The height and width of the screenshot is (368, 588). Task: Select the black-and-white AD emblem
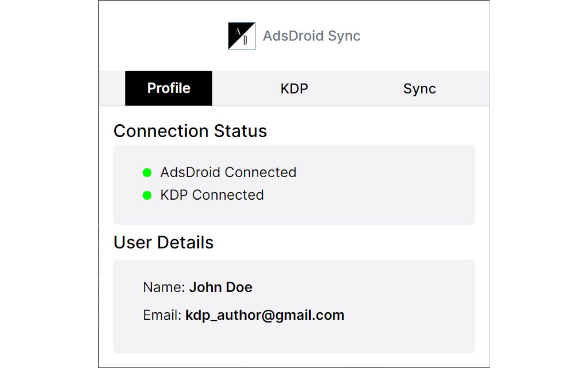pyautogui.click(x=241, y=35)
